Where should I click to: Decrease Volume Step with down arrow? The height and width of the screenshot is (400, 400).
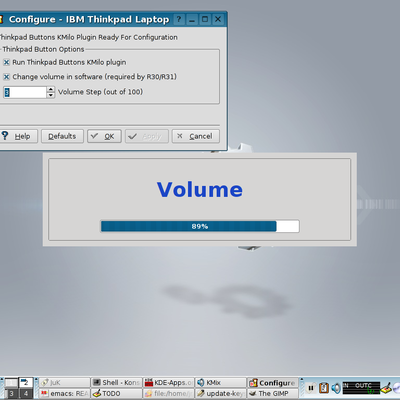point(51,95)
